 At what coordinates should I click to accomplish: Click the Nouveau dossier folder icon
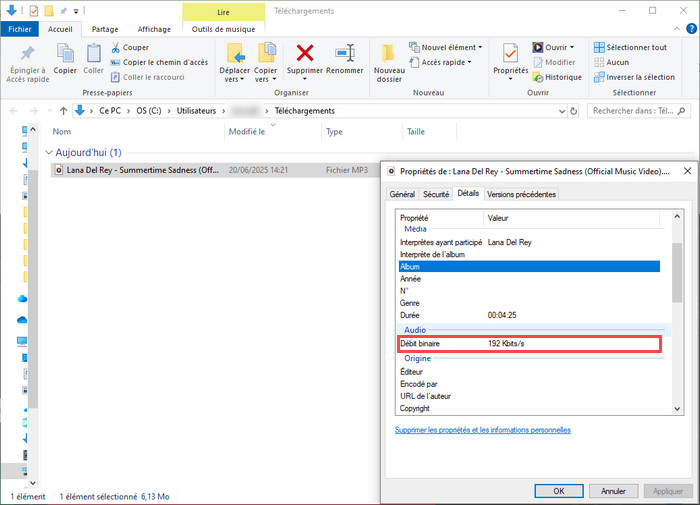(389, 54)
